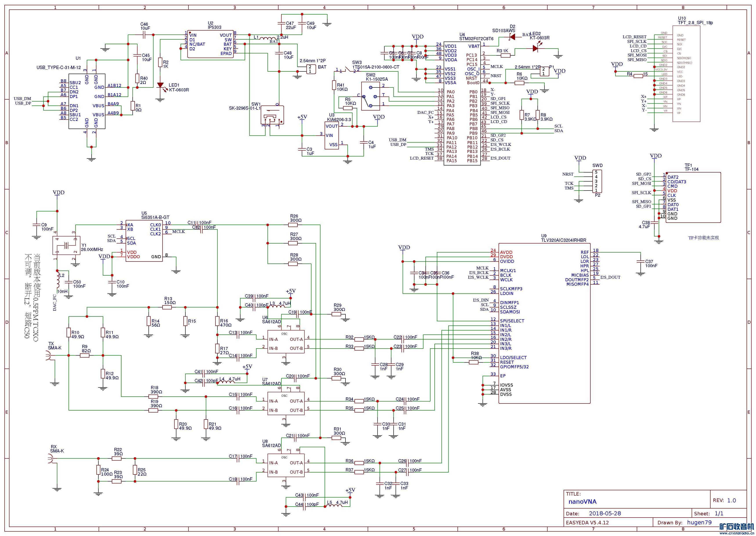Click the EPAD pin label on IP5303
Viewport: 756px width, 536px height.
click(x=226, y=53)
